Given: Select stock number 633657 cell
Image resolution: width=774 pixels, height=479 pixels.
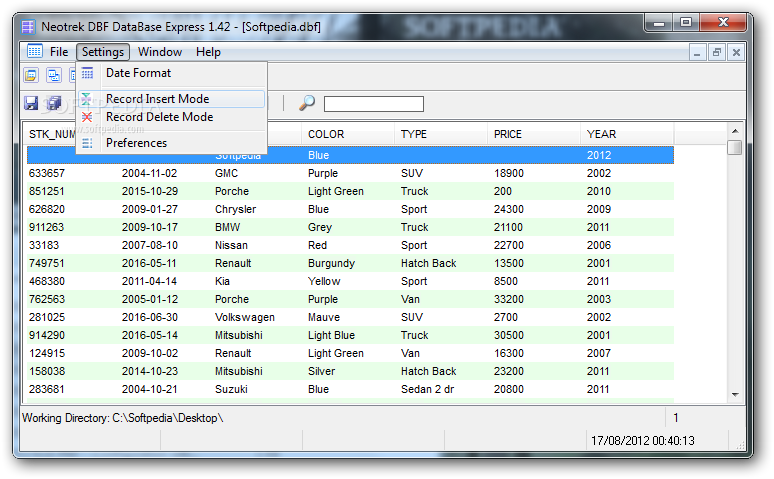Looking at the screenshot, I should click(x=47, y=173).
